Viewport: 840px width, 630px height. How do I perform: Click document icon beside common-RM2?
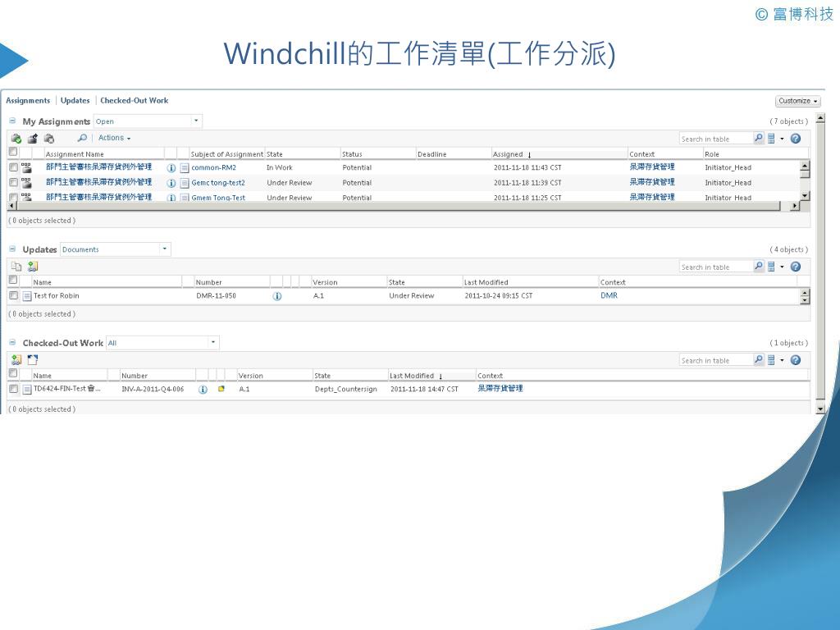coord(185,167)
